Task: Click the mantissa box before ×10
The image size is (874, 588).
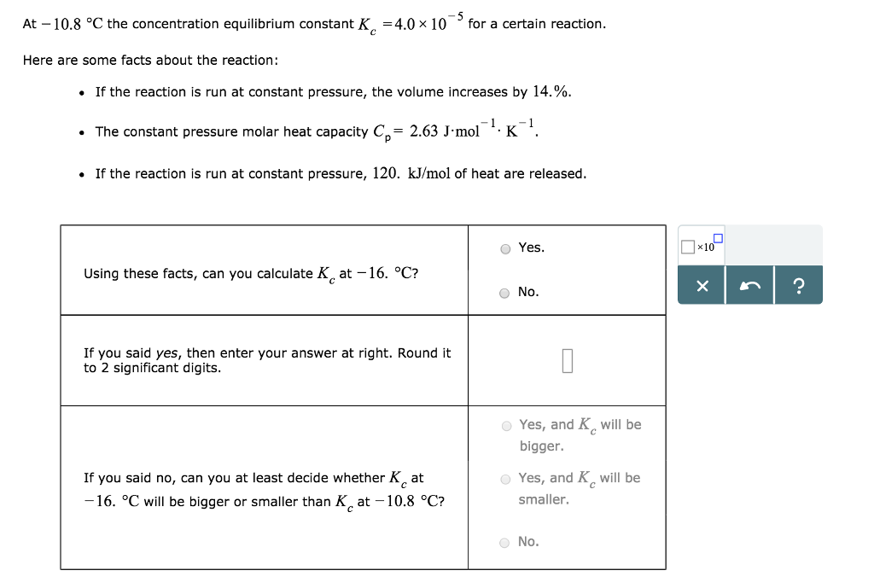Action: pyautogui.click(x=688, y=247)
